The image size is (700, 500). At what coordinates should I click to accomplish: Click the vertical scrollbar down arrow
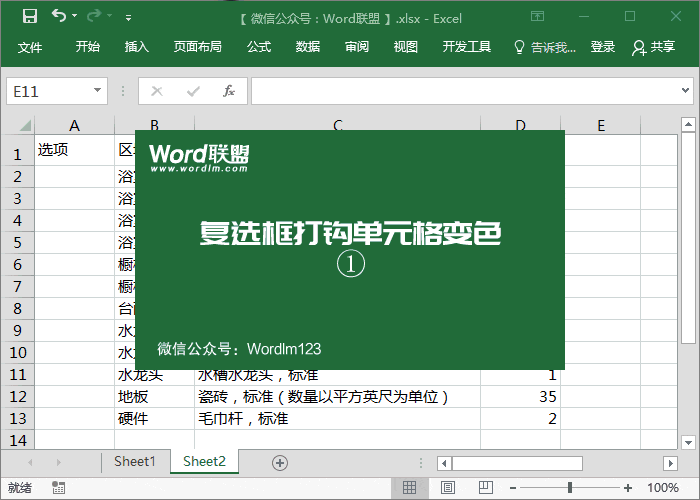(688, 442)
